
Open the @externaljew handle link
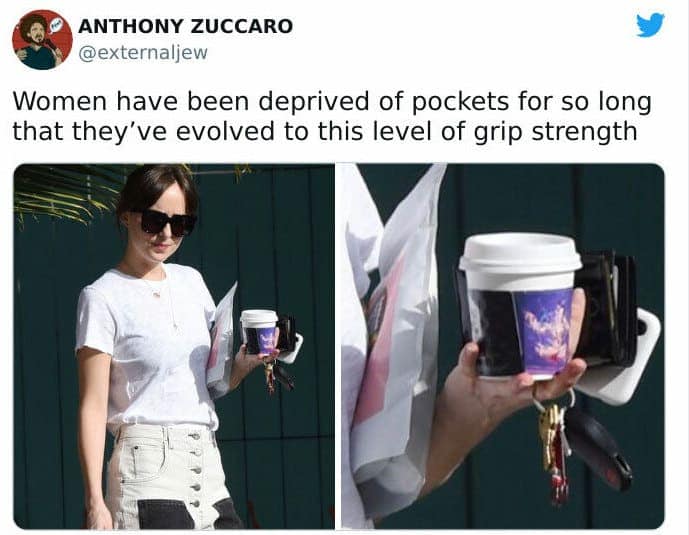tap(143, 53)
